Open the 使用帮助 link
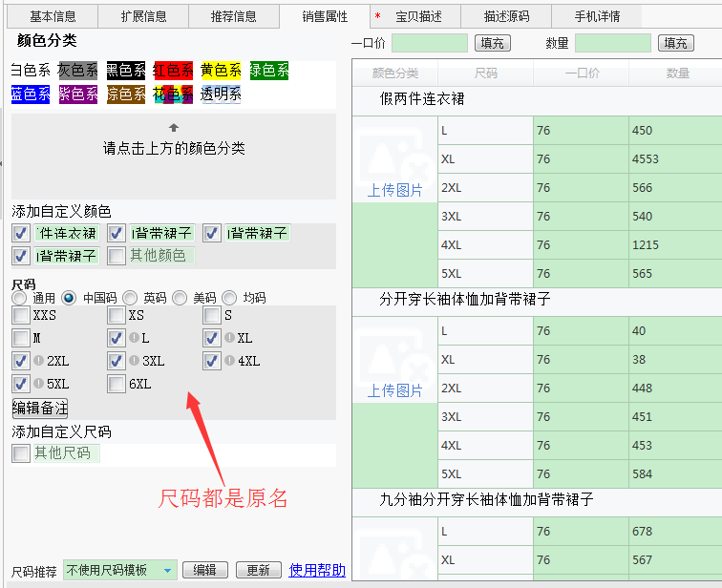The width and height of the screenshot is (722, 588). pyautogui.click(x=317, y=570)
